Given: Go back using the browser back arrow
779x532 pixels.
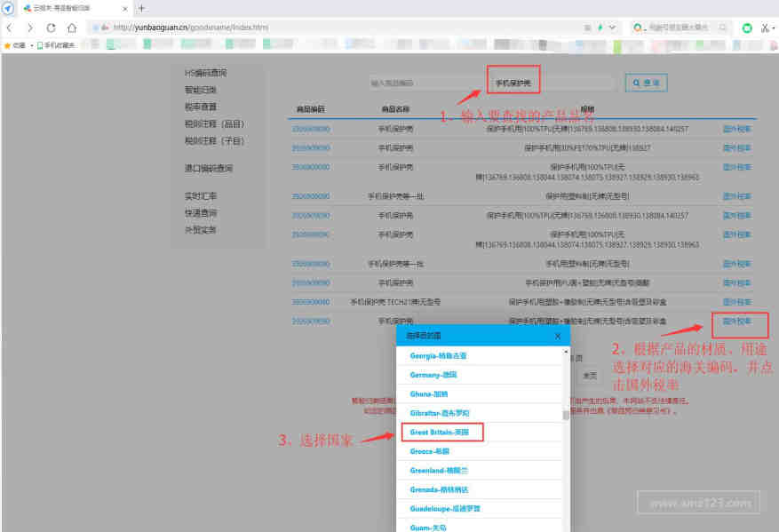Looking at the screenshot, I should [x=10, y=28].
